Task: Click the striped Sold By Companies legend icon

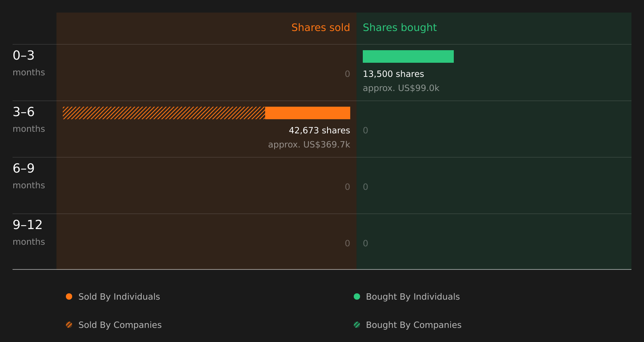Action: pos(69,325)
